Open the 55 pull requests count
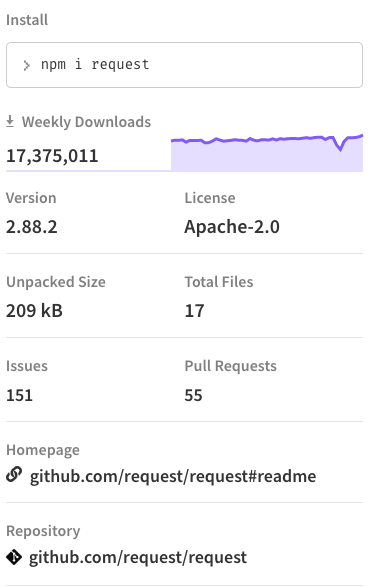 click(x=193, y=395)
